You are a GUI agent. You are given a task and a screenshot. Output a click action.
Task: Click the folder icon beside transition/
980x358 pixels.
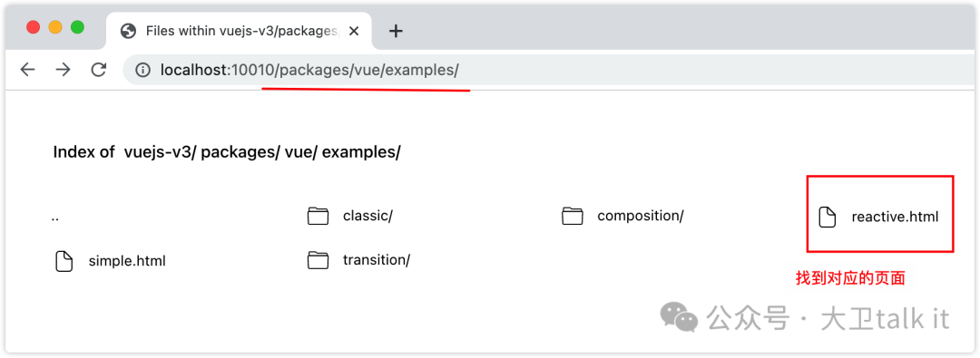tap(318, 260)
